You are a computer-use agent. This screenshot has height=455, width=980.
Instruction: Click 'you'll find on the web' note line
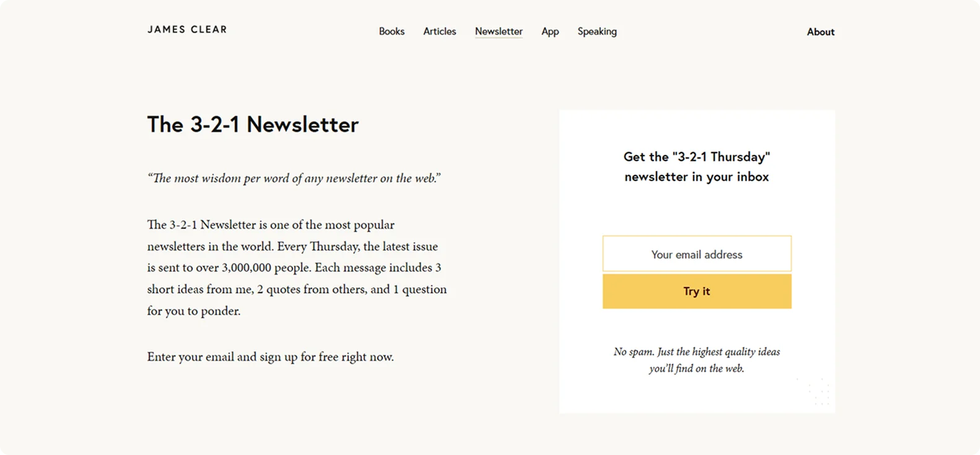(x=697, y=369)
